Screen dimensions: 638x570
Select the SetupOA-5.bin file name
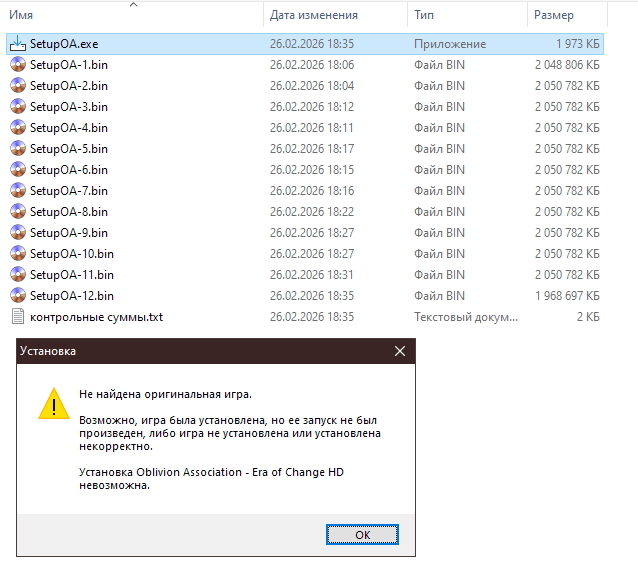click(x=69, y=149)
